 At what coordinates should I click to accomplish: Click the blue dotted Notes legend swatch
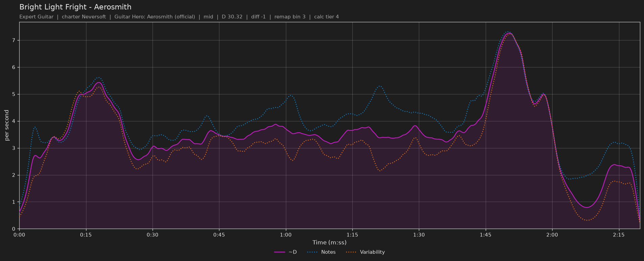(x=313, y=252)
